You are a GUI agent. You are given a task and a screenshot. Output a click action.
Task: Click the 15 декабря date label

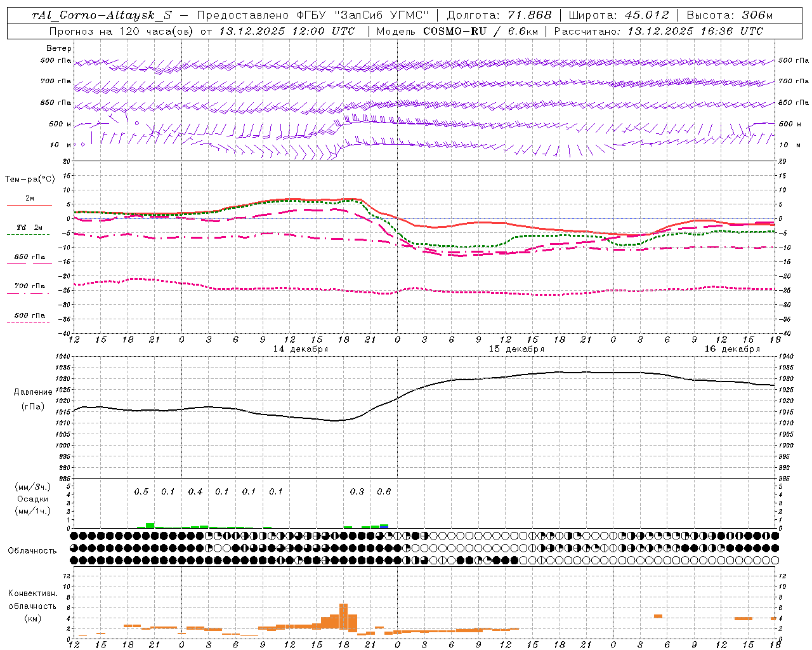point(516,349)
